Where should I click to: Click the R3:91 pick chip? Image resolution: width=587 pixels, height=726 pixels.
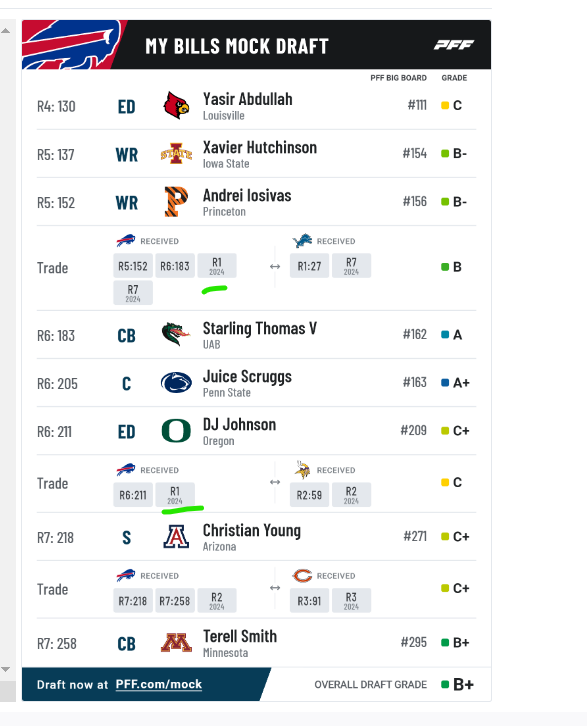tap(309, 601)
